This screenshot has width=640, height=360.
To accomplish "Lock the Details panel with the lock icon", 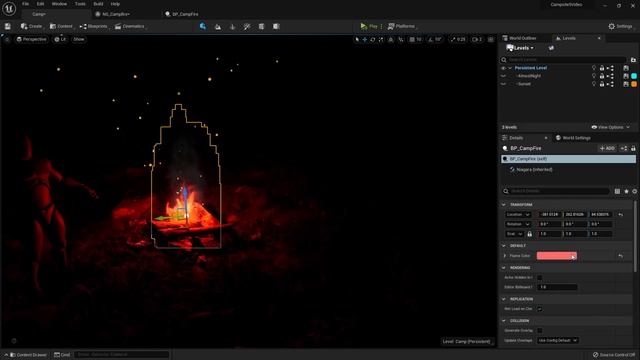I will (x=633, y=149).
